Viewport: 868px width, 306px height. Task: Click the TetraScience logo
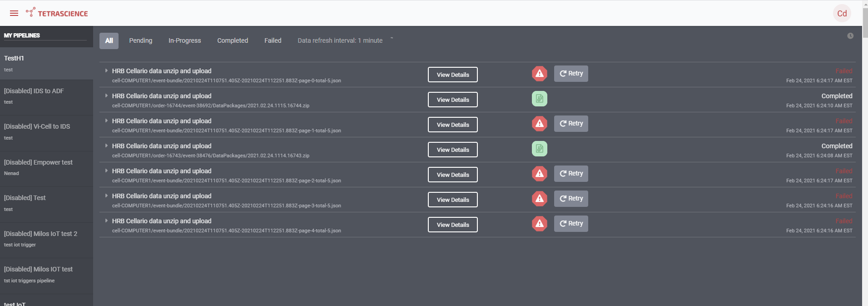tap(57, 13)
